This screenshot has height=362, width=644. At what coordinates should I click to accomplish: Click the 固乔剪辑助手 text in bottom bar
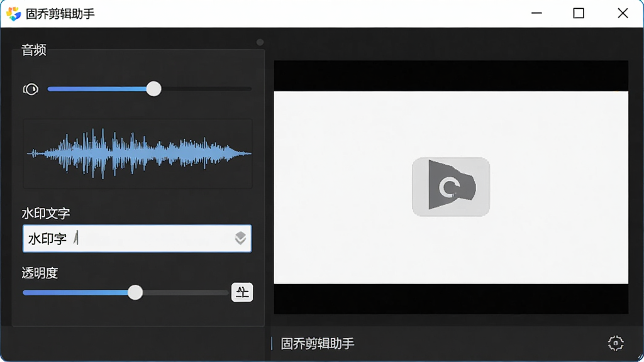tap(318, 344)
